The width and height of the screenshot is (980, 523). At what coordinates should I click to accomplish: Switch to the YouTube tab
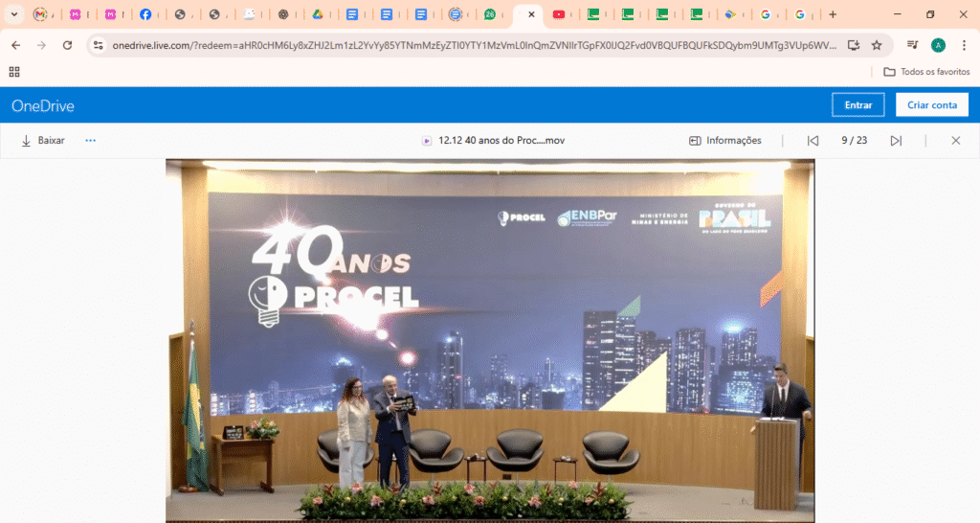tap(559, 14)
